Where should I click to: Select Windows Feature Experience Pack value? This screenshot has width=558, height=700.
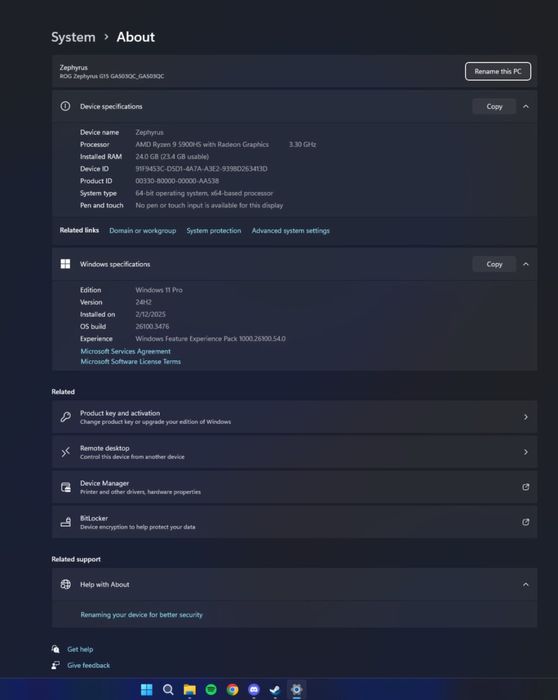211,339
